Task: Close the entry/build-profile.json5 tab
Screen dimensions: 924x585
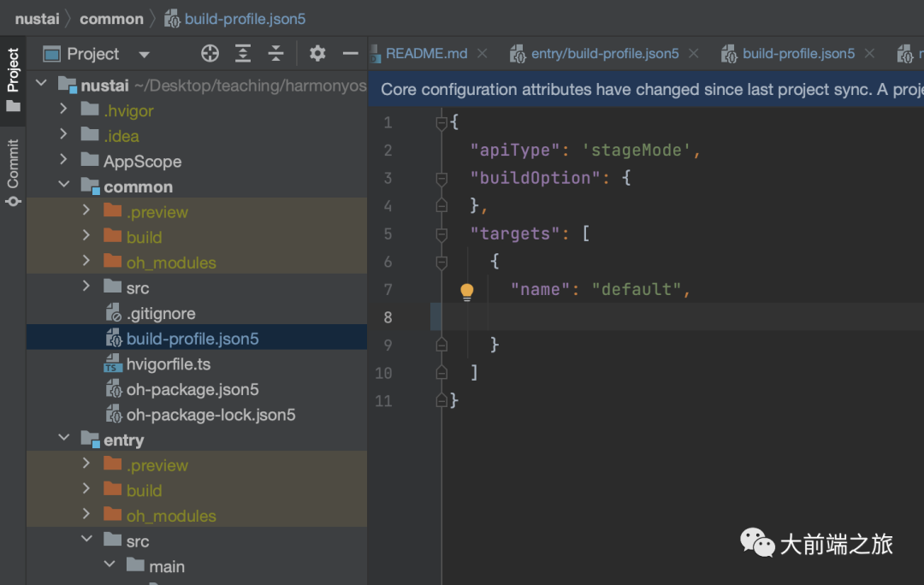Action: point(693,53)
